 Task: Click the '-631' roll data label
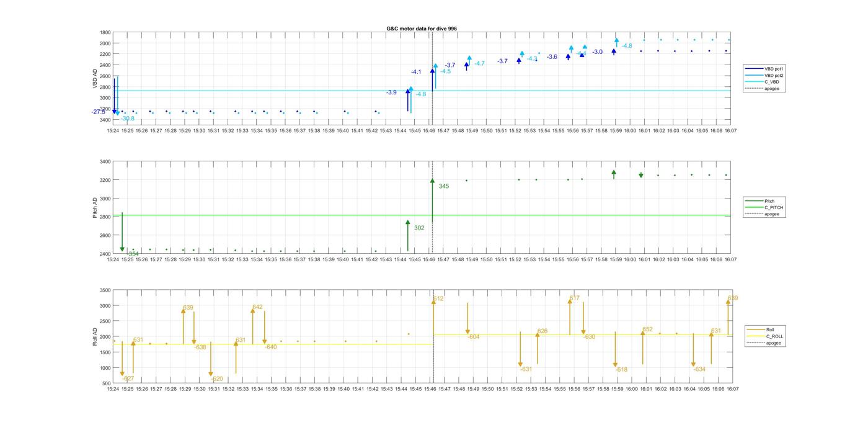[526, 370]
